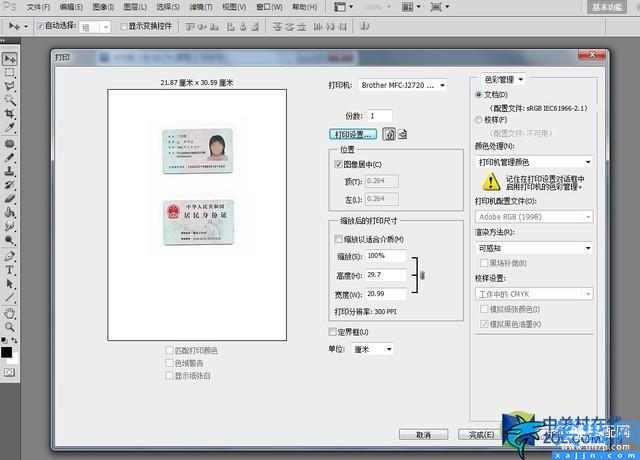Swap foreground and background colors

click(x=14, y=340)
